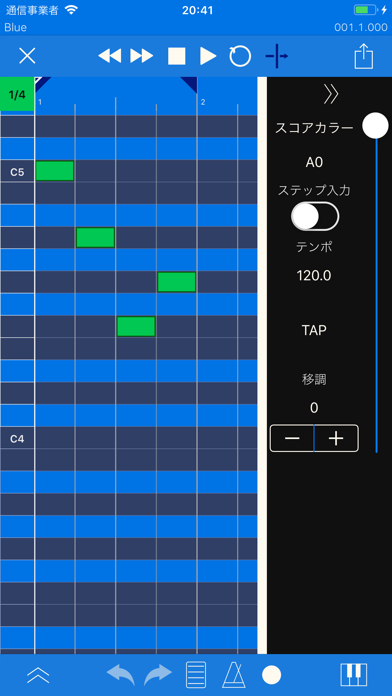
Task: Fast forward the playback position
Action: (142, 56)
